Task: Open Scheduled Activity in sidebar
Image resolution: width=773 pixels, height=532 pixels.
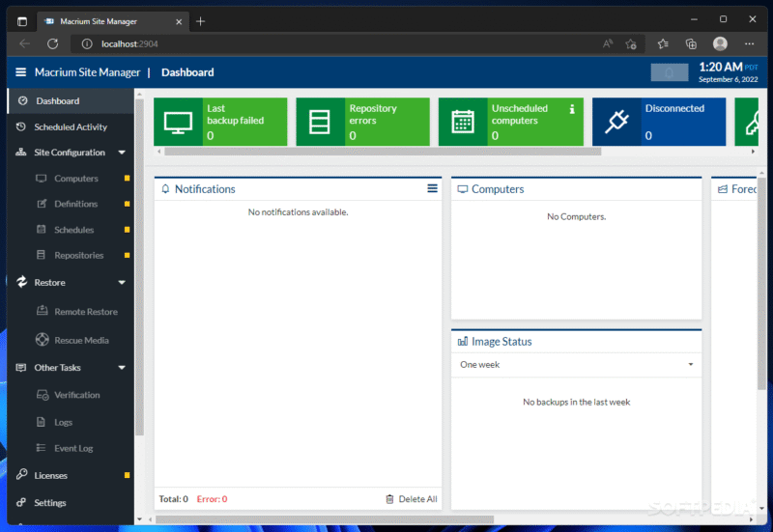Action: (x=70, y=127)
